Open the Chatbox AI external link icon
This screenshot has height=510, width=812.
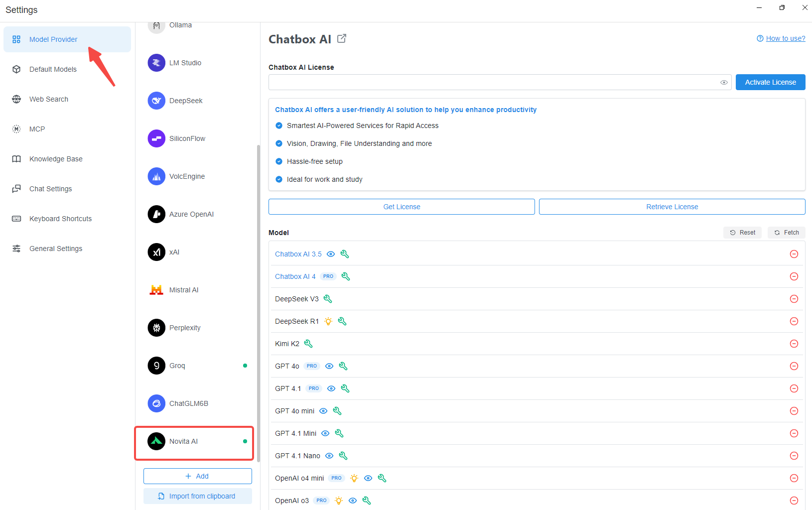tap(342, 38)
